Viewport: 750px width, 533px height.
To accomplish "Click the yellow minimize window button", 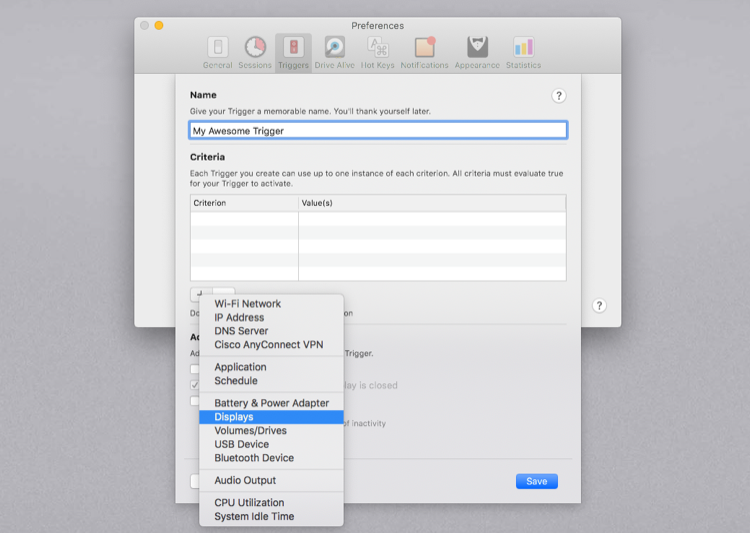I will click(159, 25).
